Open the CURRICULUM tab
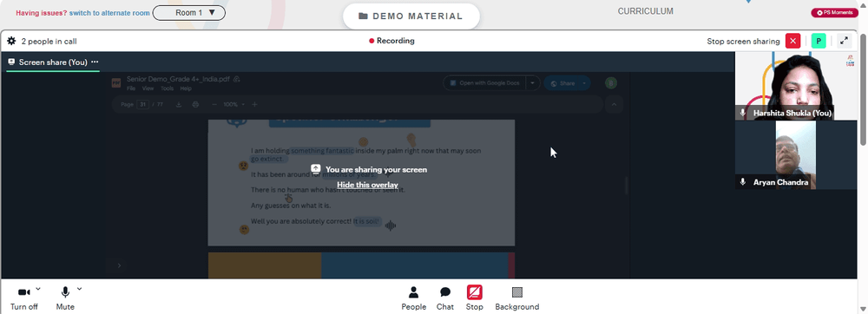The height and width of the screenshot is (314, 868). coord(646,11)
